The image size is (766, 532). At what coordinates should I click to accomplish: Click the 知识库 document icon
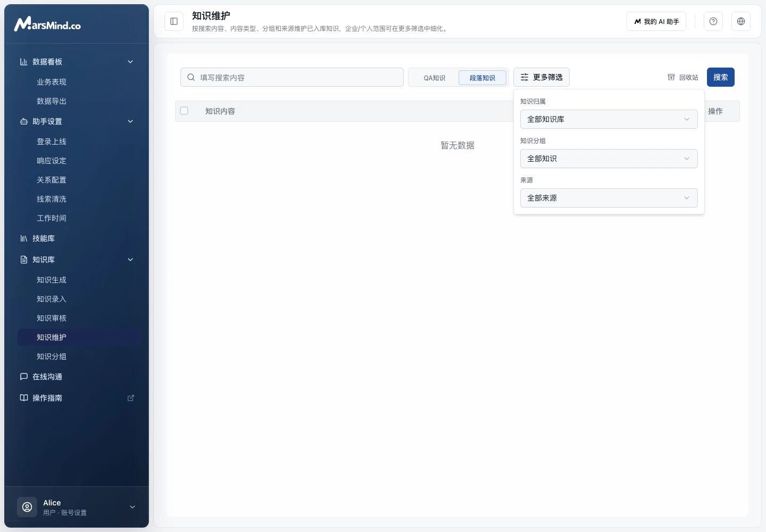23,260
